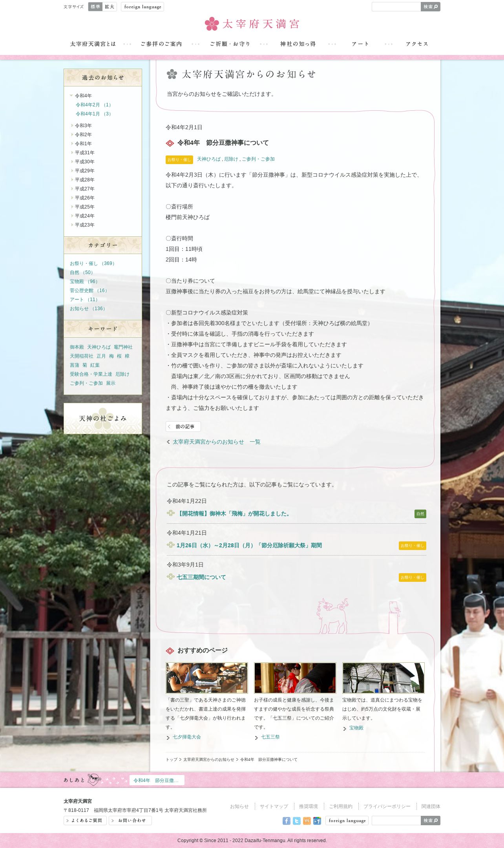Open 菅公歴史館 (16) category
504x848 pixels.
coord(89,291)
